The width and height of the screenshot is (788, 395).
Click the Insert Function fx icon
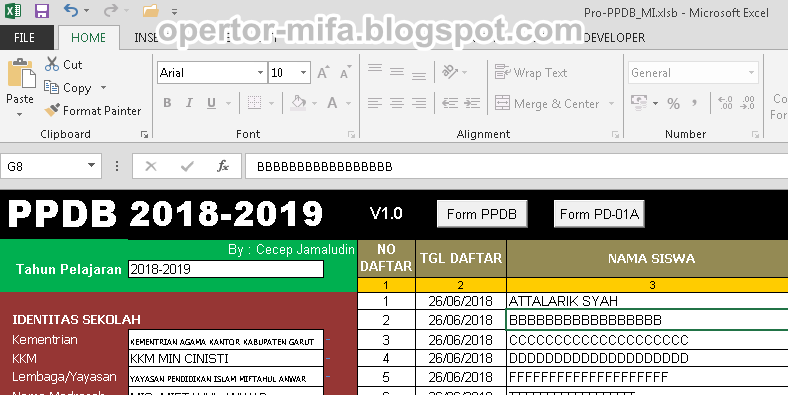223,166
